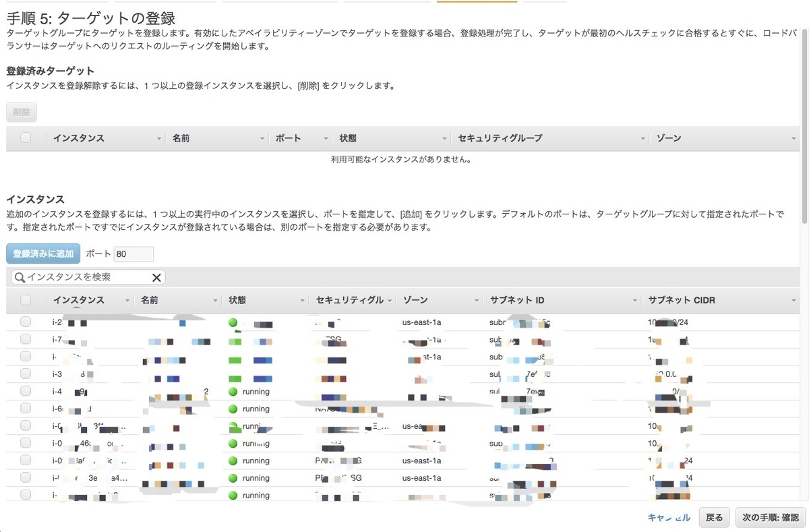Check the first instance row checkbox

(x=26, y=322)
